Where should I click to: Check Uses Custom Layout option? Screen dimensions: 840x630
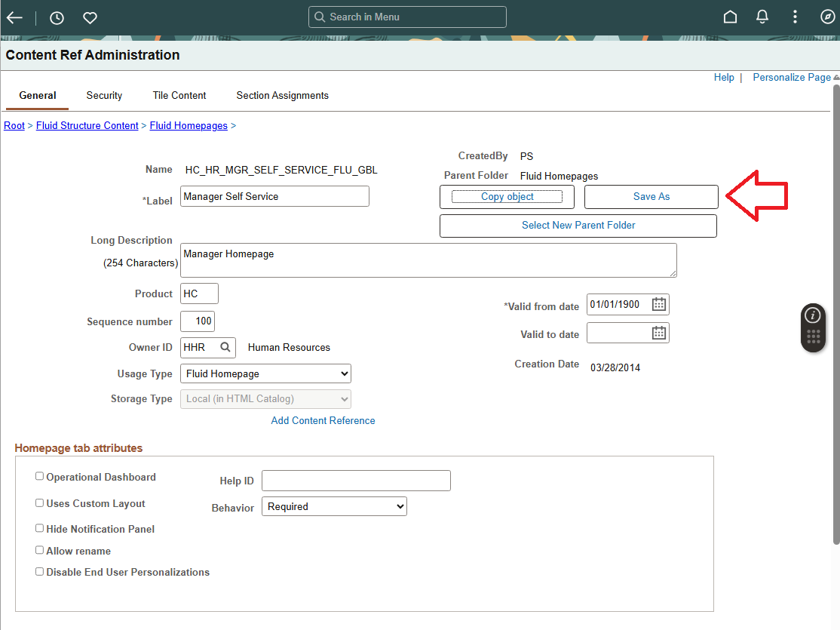pyautogui.click(x=39, y=502)
